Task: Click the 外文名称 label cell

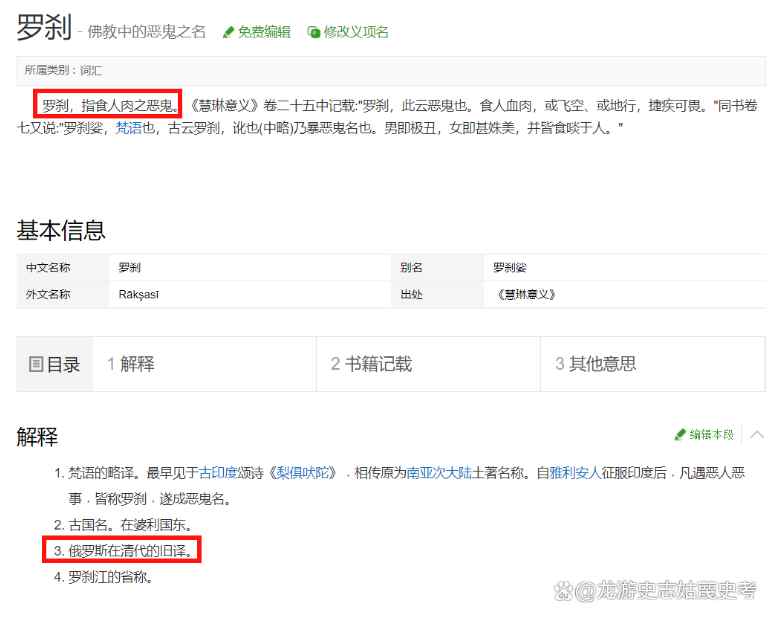Action: click(62, 295)
